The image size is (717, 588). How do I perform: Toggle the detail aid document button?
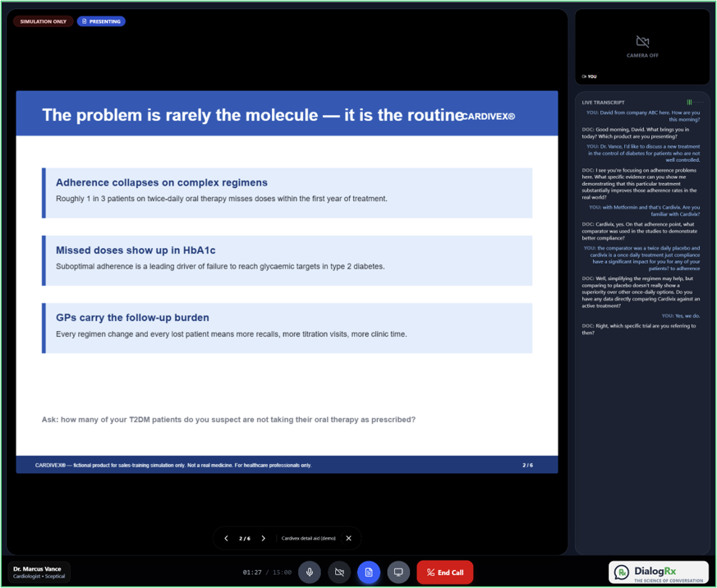[369, 572]
